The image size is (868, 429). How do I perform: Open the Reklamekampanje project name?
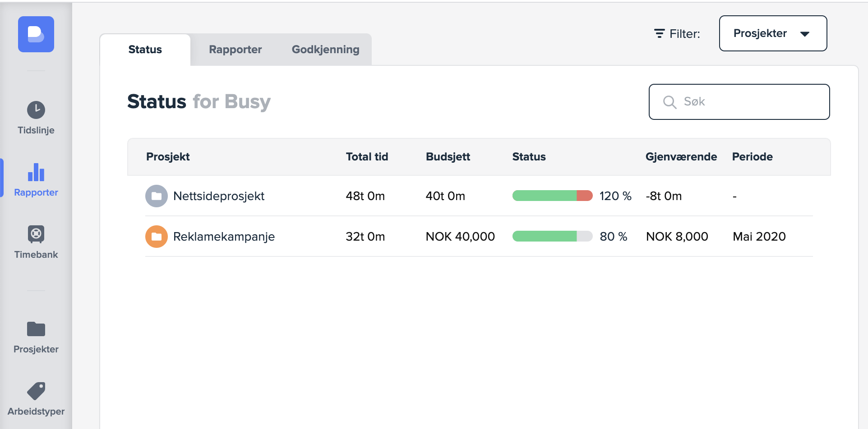point(224,237)
